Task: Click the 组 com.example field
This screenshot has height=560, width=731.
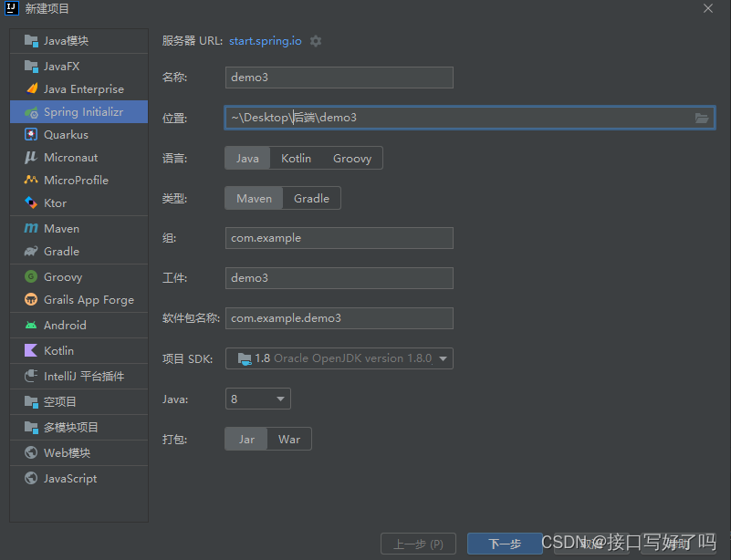Action: pyautogui.click(x=339, y=238)
